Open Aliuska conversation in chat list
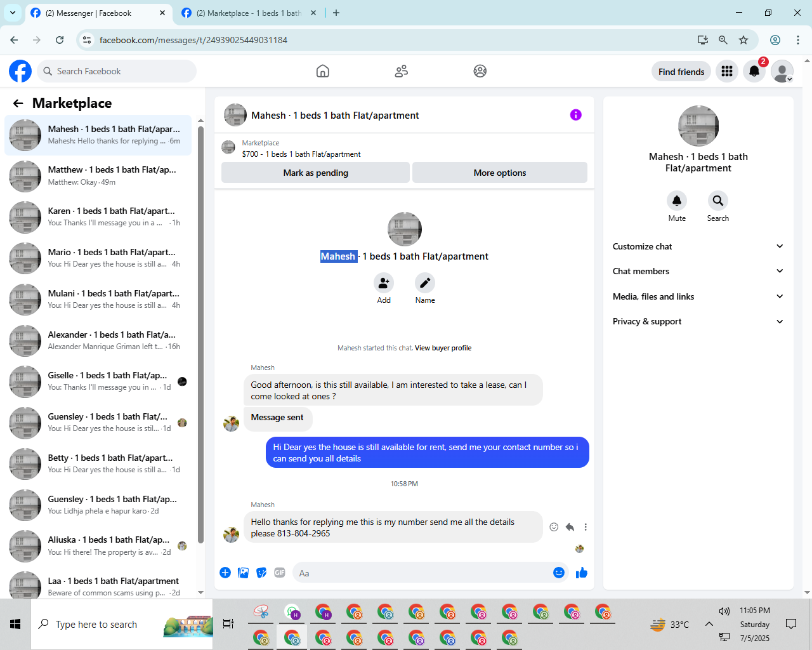Viewport: 812px width, 650px height. [x=98, y=546]
